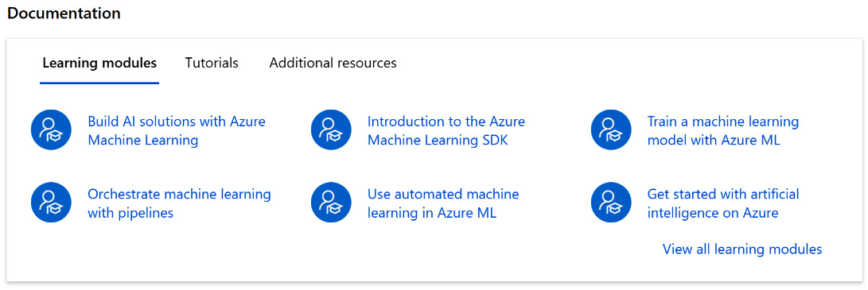Click blank area right of Additional resources tab
The height and width of the screenshot is (290, 868).
(x=609, y=63)
